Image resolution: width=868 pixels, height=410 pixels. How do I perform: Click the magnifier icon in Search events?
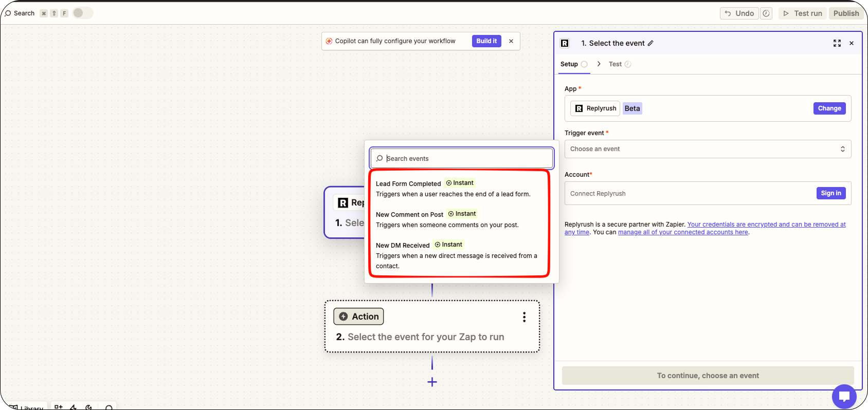click(x=379, y=158)
